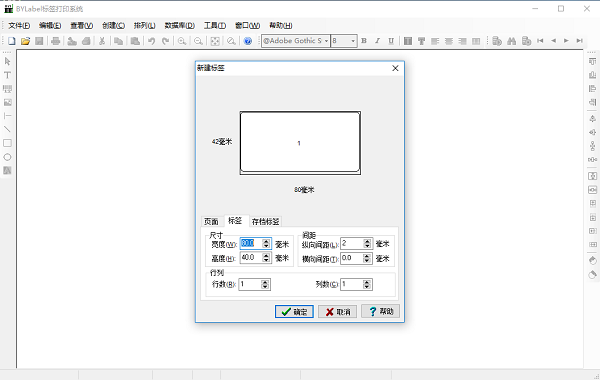Viewport: 600px width, 380px height.
Task: Click the Align left icon
Action: point(435,41)
